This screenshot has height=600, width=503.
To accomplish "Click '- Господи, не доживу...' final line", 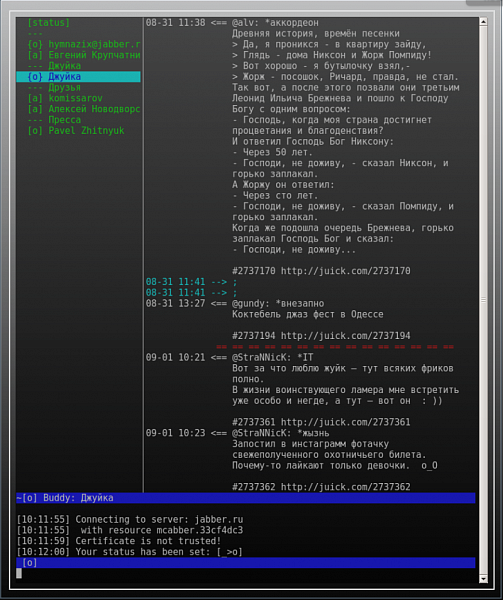I will 294,249.
